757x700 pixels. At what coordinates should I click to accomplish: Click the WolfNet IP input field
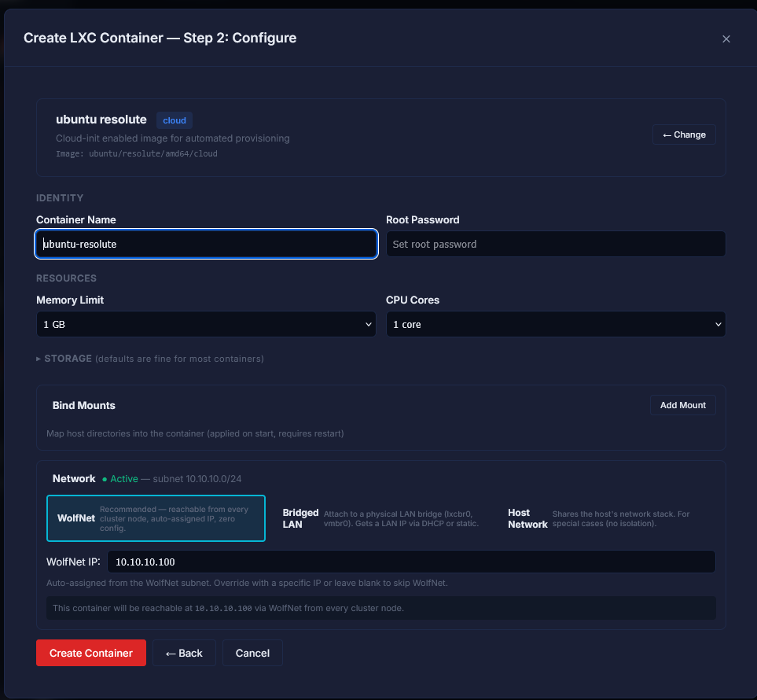411,562
